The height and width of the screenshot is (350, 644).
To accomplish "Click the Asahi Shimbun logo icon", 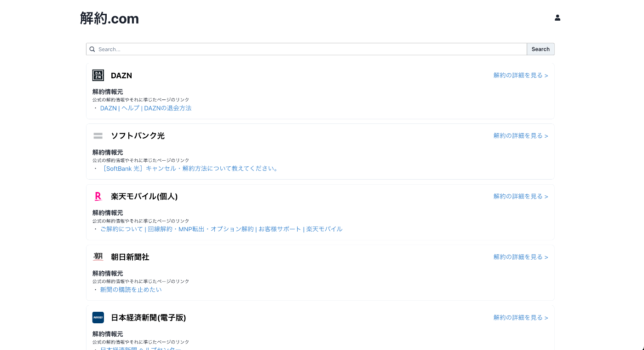I will tap(98, 257).
